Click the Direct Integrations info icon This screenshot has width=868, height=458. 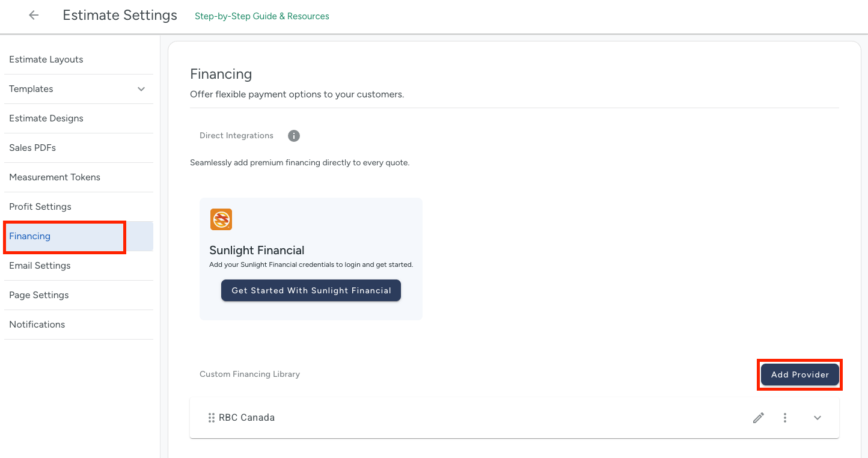click(x=293, y=136)
